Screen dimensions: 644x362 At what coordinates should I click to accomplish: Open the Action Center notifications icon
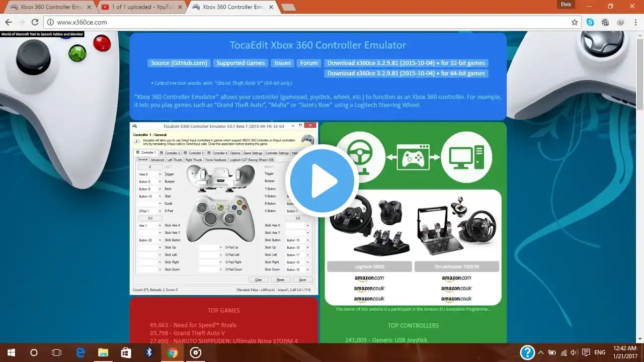pos(586,352)
